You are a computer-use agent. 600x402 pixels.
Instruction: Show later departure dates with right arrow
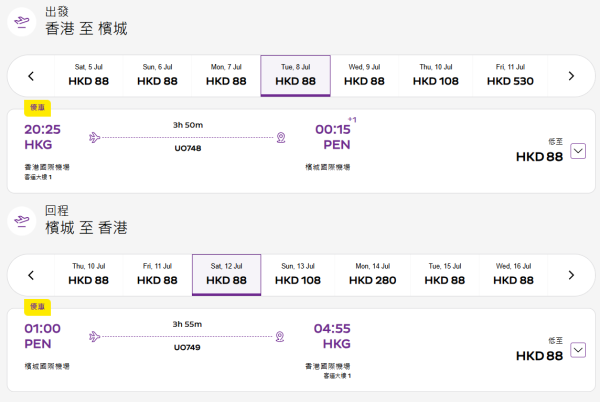click(x=571, y=76)
